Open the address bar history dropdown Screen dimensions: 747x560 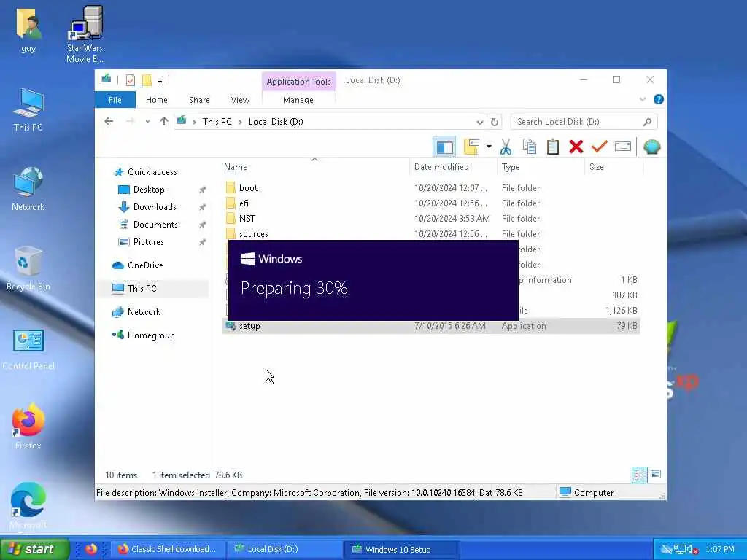480,122
